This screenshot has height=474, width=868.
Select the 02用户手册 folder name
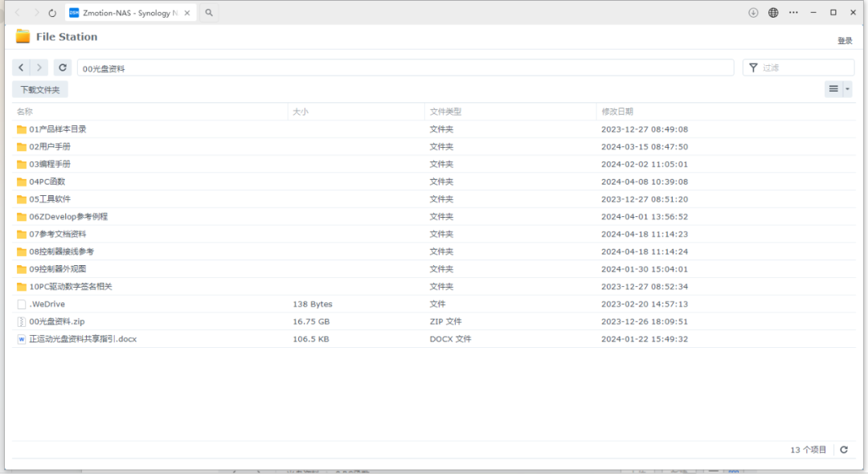[x=50, y=146]
